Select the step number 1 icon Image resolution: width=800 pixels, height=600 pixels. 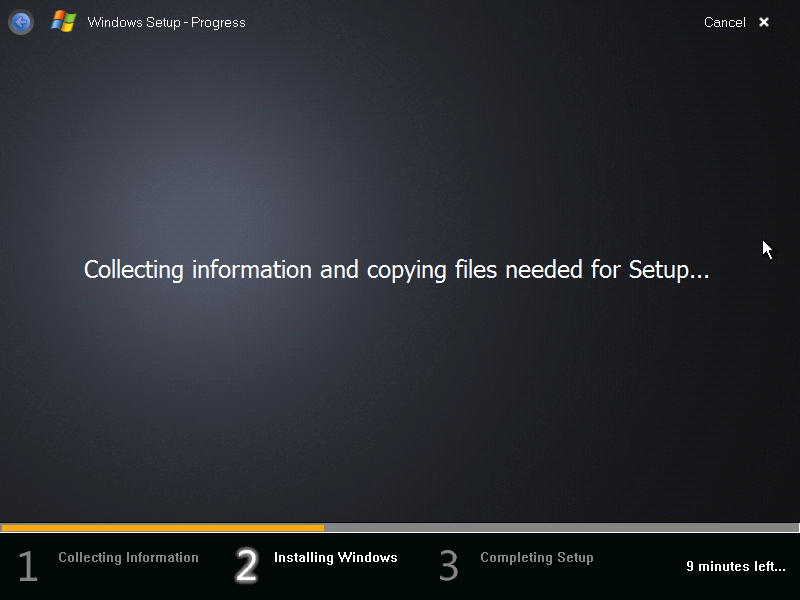pos(28,567)
